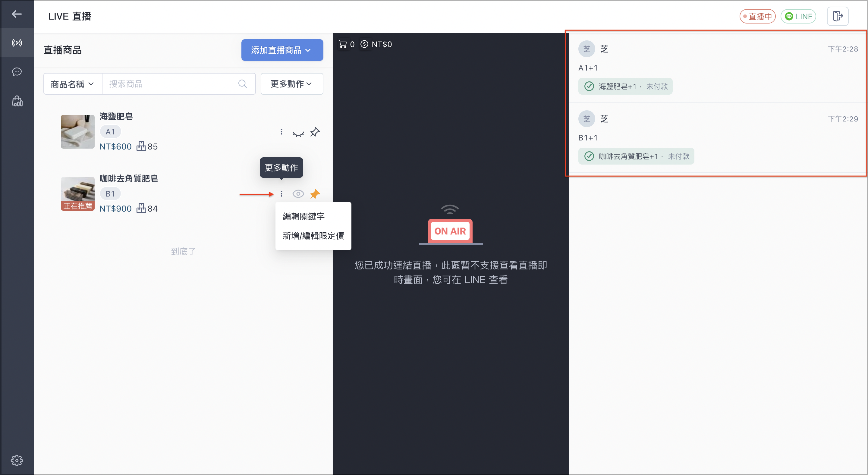Open the live broadcast sidebar icon
This screenshot has width=868, height=475.
click(x=17, y=43)
